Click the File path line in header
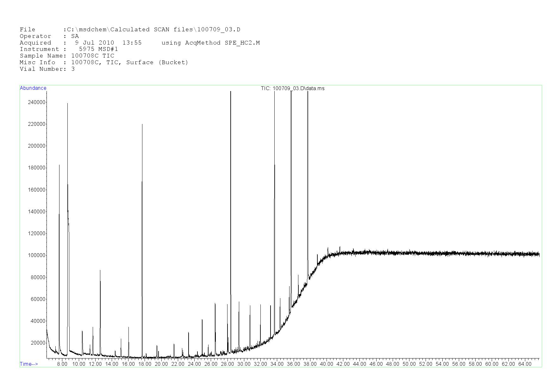555x392 pixels. (130, 30)
